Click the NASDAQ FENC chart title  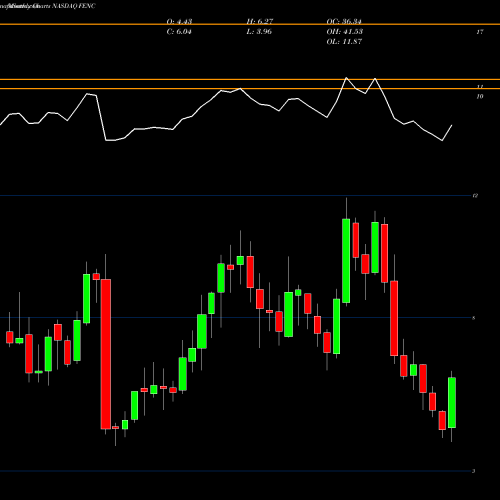click(74, 6)
